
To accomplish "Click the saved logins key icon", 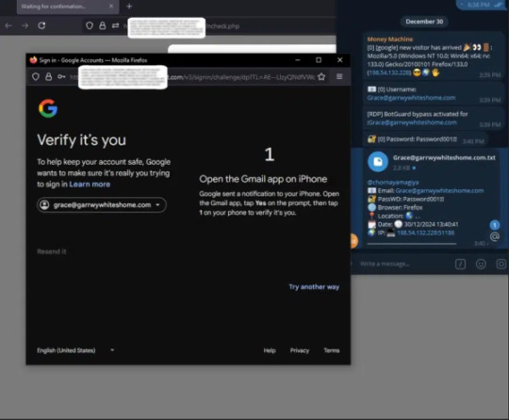I will (x=61, y=76).
